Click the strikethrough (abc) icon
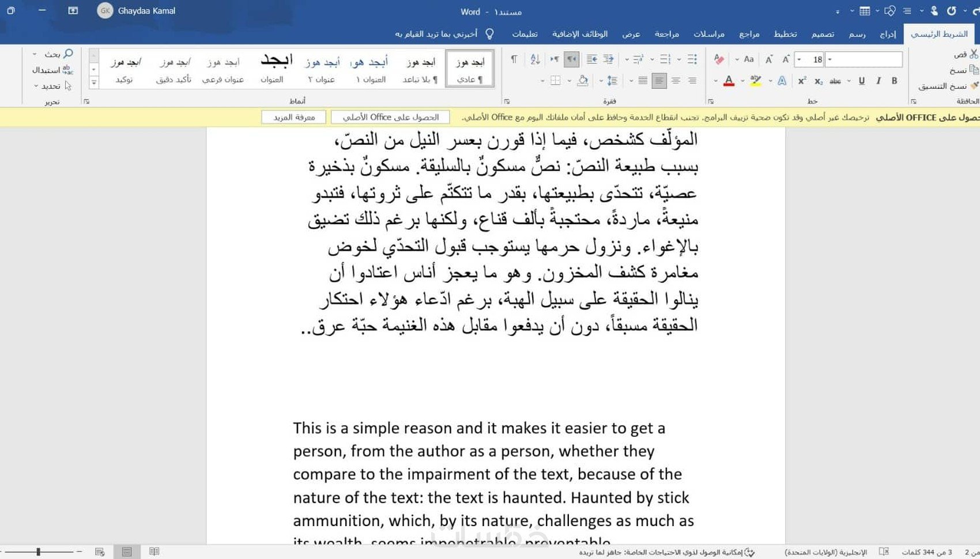980x559 pixels. click(x=835, y=81)
